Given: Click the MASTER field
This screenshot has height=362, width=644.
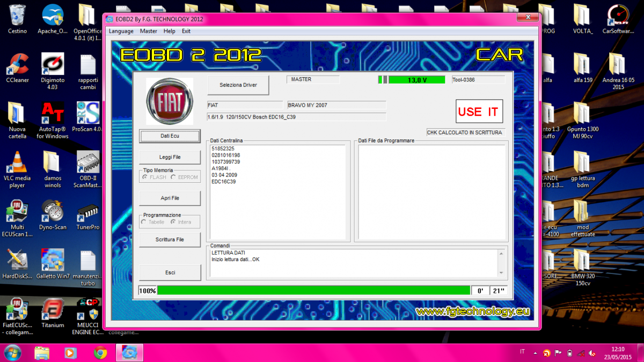Looking at the screenshot, I should (x=313, y=79).
